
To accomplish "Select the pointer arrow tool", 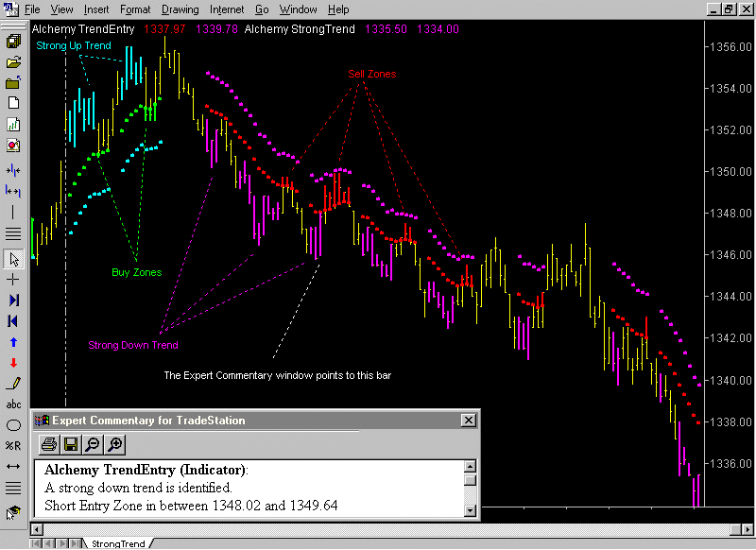I will point(13,259).
